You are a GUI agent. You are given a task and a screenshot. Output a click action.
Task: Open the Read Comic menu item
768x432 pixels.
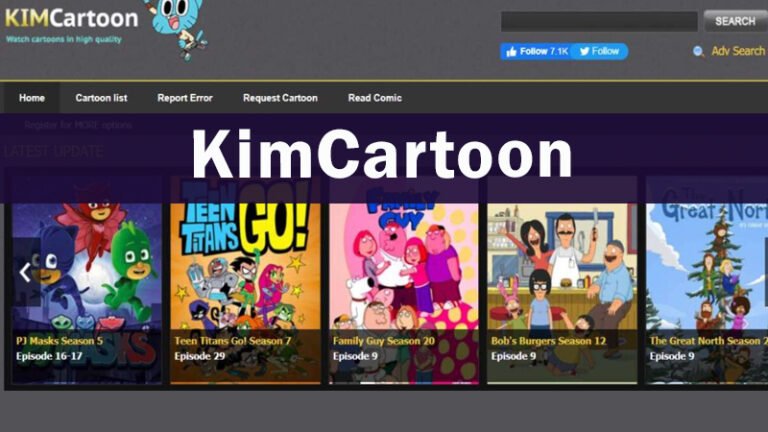point(375,98)
